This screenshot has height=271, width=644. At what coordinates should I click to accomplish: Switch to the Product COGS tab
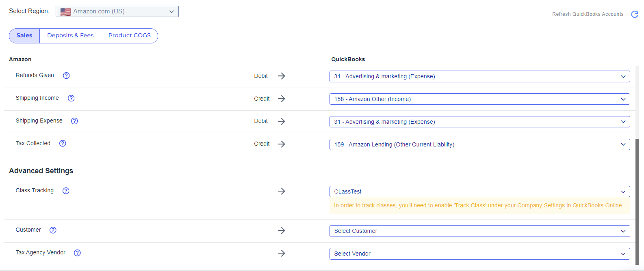pyautogui.click(x=130, y=36)
